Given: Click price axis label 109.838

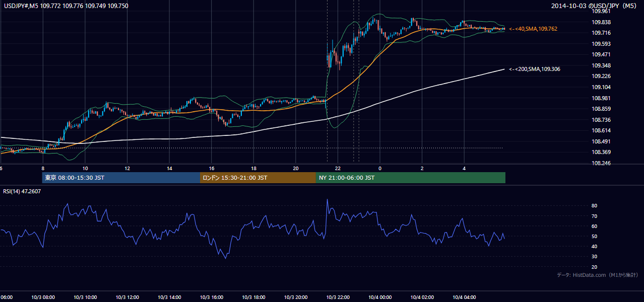Looking at the screenshot, I should click(601, 22).
